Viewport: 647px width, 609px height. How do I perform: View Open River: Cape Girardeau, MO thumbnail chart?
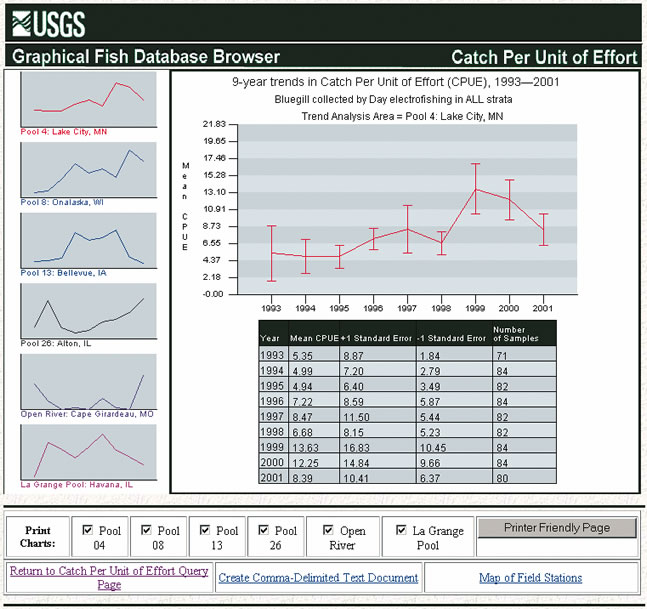click(89, 382)
